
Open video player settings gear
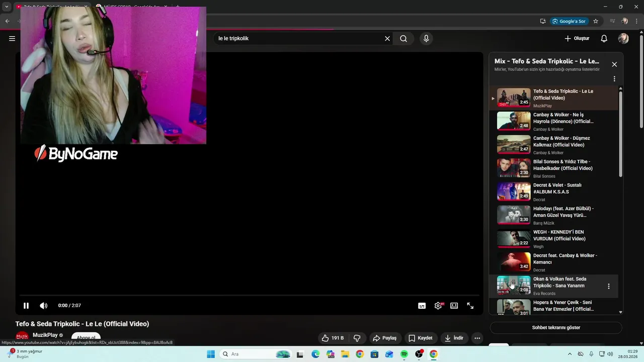[438, 306]
